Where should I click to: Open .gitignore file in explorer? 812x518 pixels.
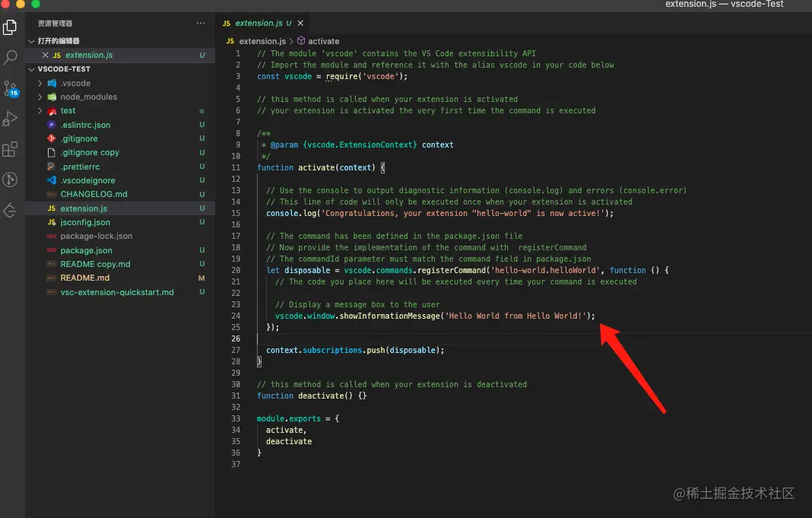click(120, 139)
